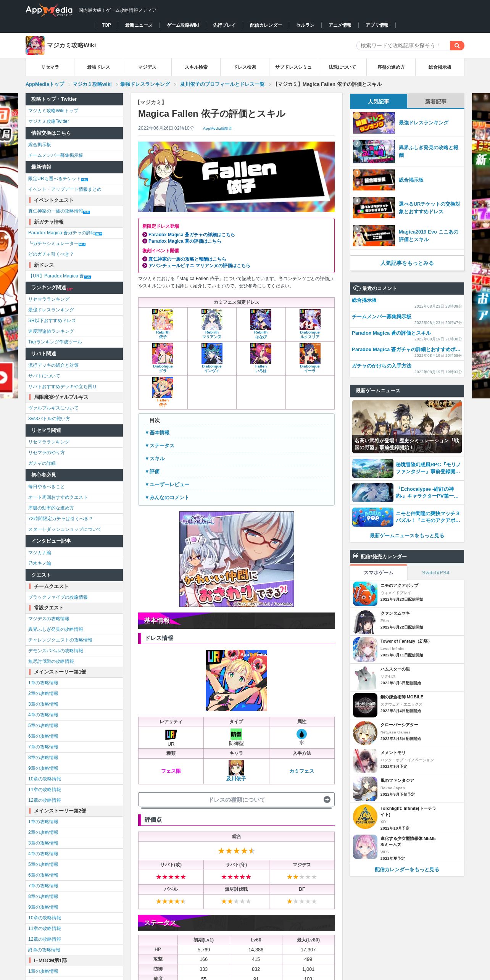490x980 pixels.
Task: Click the 及川依子 character portrait icon
Action: click(236, 768)
